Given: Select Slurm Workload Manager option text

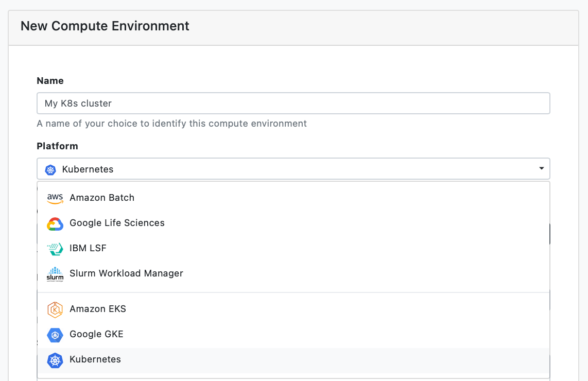Looking at the screenshot, I should click(x=126, y=273).
